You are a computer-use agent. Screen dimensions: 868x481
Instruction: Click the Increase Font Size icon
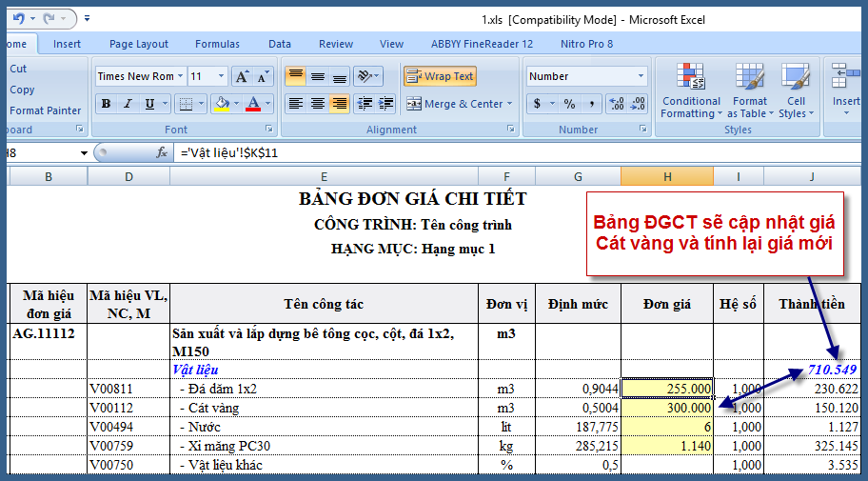(241, 76)
